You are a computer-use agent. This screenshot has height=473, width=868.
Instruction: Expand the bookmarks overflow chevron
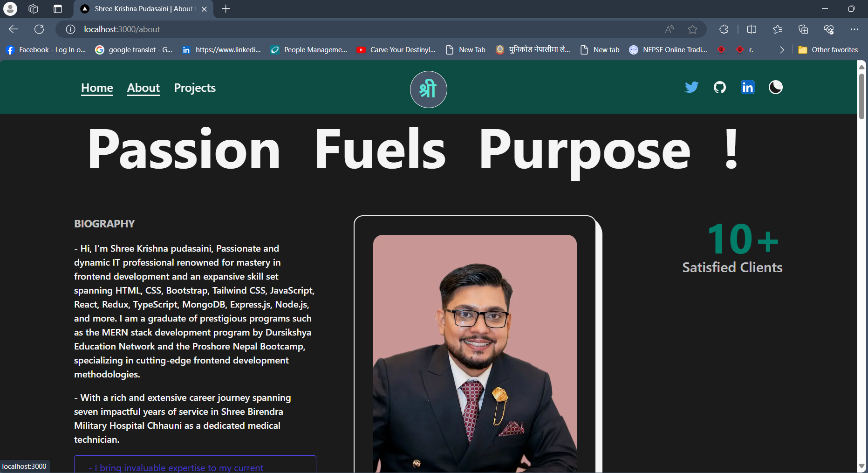tap(782, 50)
